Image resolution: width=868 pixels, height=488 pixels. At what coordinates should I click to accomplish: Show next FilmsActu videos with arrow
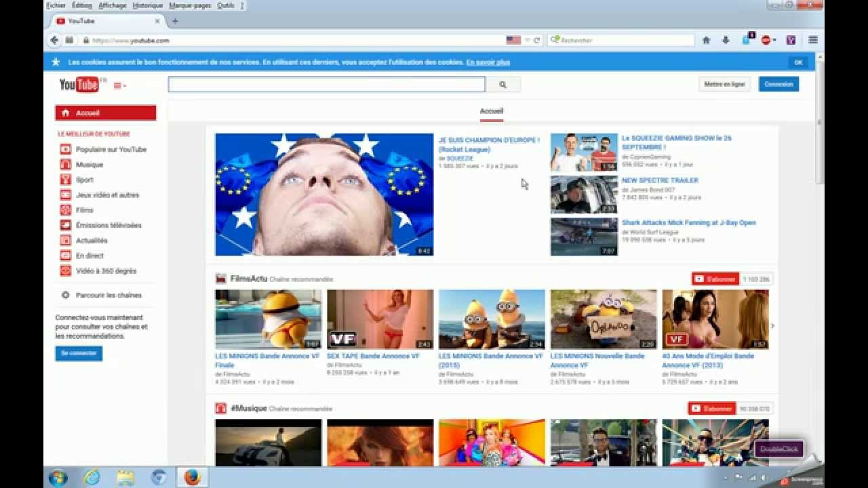pos(772,326)
